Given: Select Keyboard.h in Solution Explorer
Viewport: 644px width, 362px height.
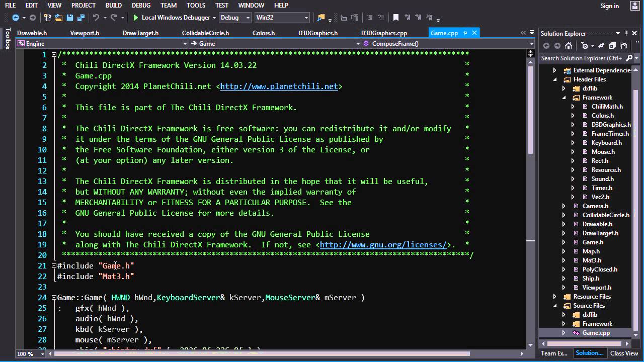Looking at the screenshot, I should 606,143.
